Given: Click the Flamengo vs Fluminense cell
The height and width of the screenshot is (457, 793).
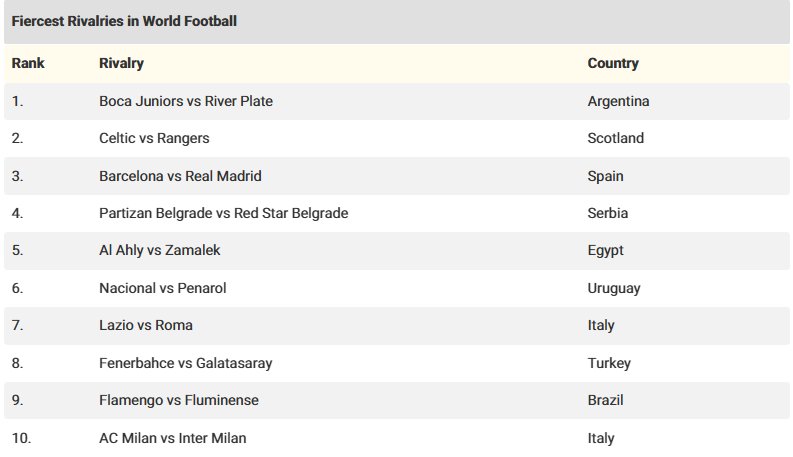Looking at the screenshot, I should (178, 400).
